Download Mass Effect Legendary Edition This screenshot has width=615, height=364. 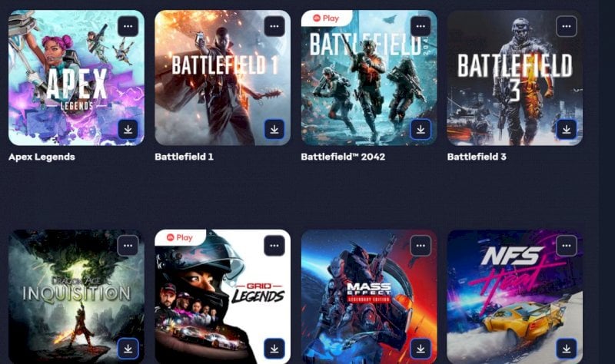point(421,349)
